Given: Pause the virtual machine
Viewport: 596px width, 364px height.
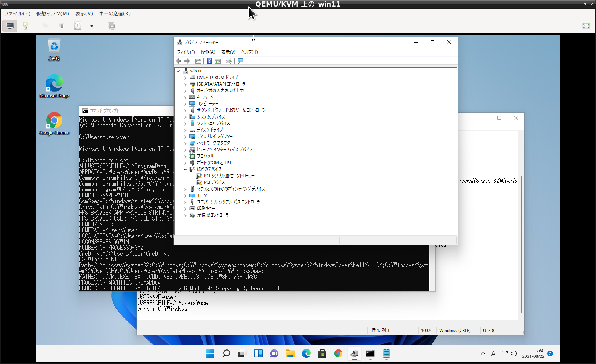Looking at the screenshot, I should pyautogui.click(x=62, y=26).
